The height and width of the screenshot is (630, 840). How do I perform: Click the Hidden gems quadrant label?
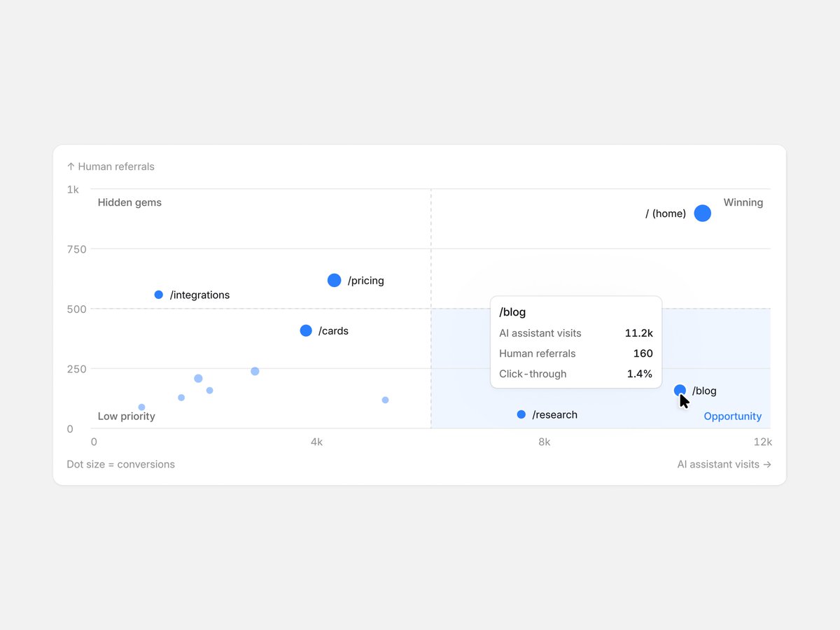129,202
